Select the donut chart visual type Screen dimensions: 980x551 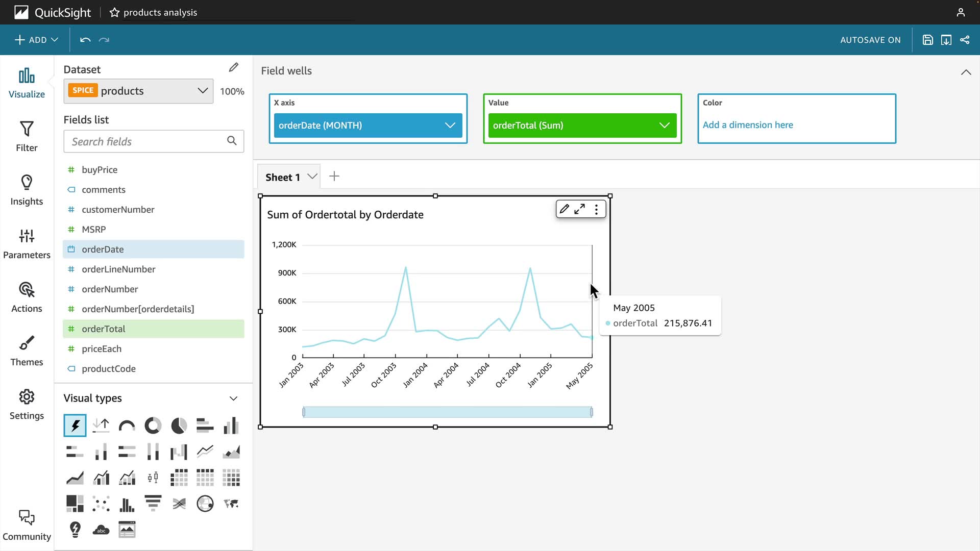(153, 425)
